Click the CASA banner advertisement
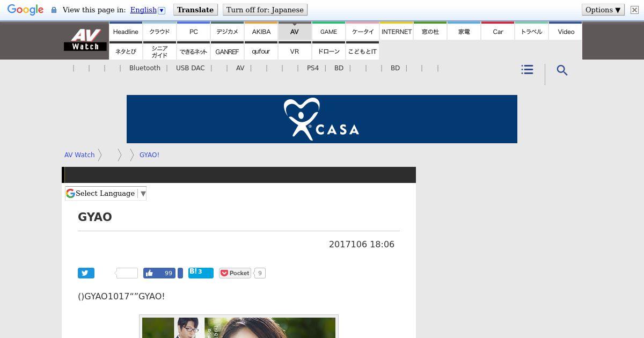 coord(322,119)
